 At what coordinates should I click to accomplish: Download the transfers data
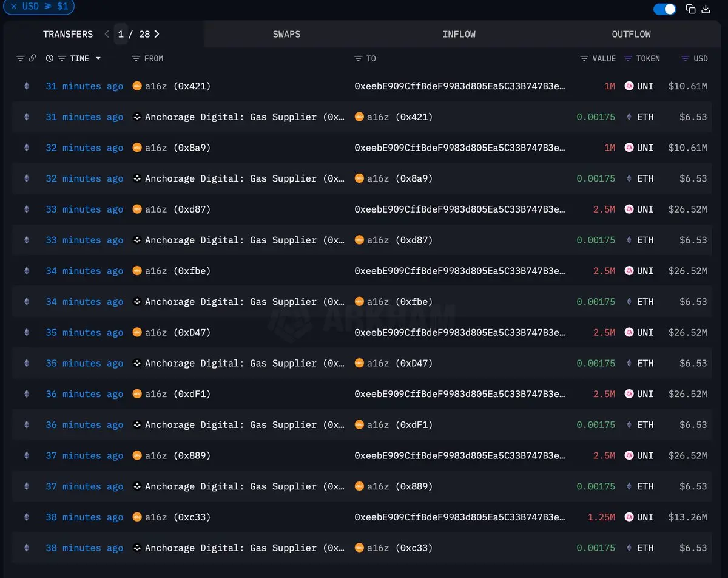(706, 9)
